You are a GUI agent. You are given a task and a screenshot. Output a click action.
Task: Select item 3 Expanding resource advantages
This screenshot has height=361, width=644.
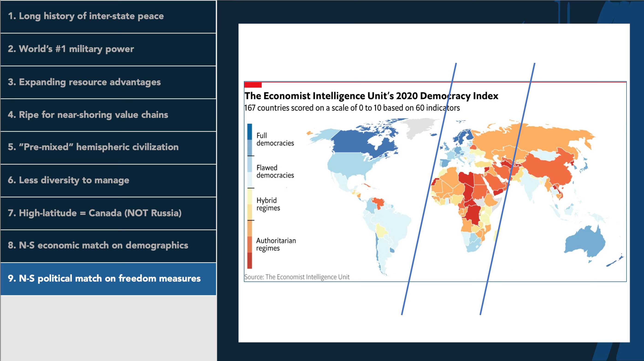point(108,82)
